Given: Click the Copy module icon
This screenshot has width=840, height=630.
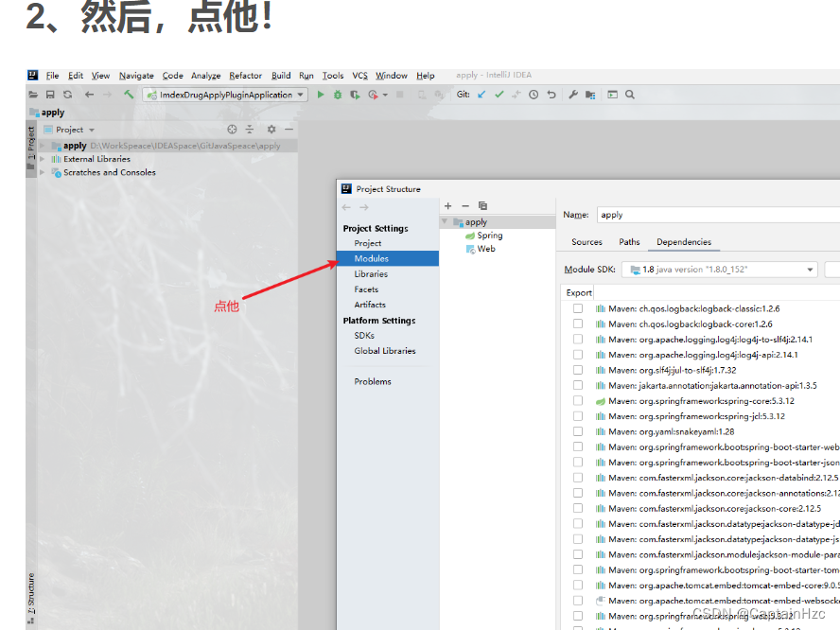Looking at the screenshot, I should 482,205.
